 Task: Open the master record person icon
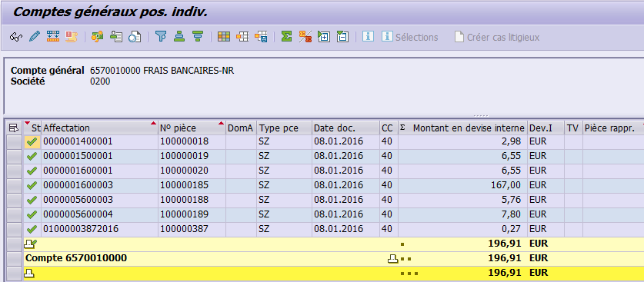tap(116, 36)
